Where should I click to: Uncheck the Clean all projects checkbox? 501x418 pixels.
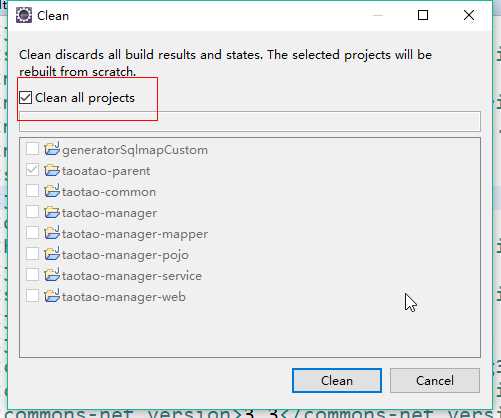click(25, 98)
